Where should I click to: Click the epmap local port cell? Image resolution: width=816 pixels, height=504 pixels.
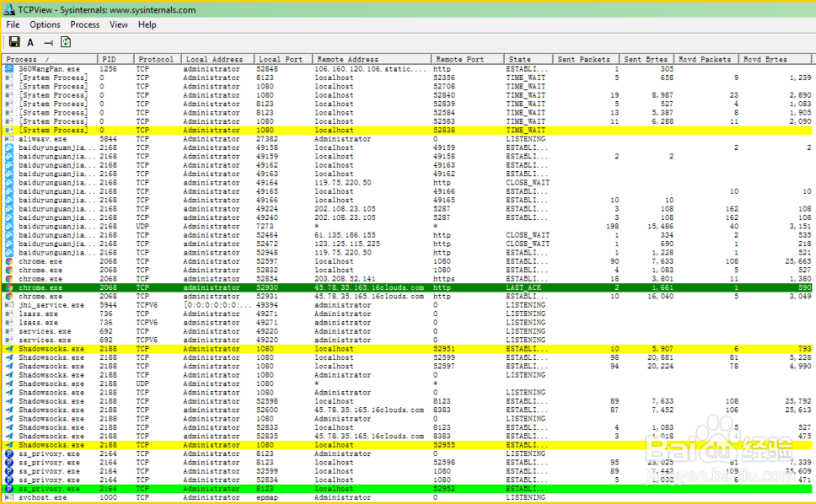point(267,497)
